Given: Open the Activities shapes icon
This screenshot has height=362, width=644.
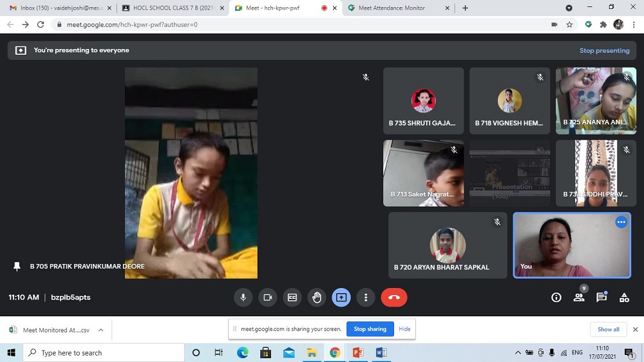Looking at the screenshot, I should coord(624,298).
